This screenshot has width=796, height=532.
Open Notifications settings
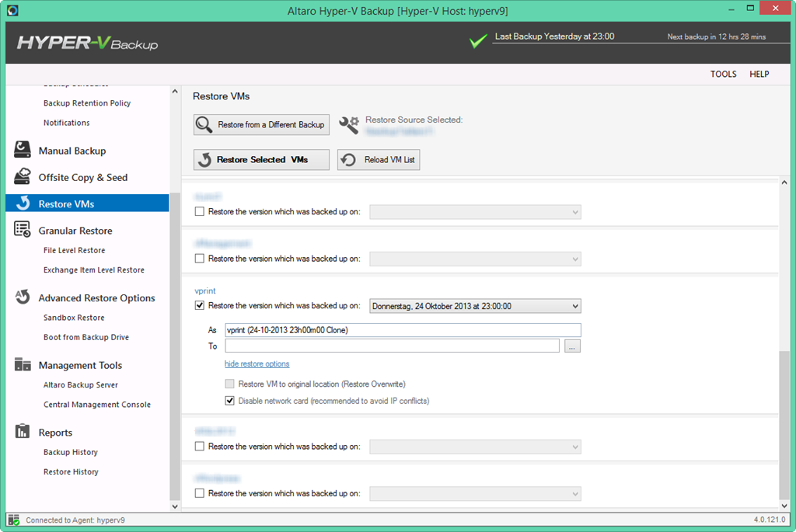[67, 123]
